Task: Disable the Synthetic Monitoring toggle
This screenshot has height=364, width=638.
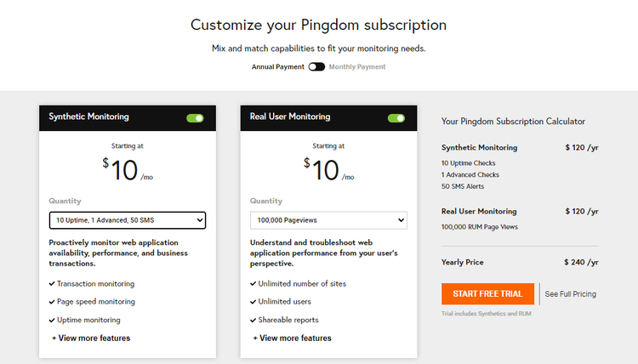Action: (x=195, y=117)
